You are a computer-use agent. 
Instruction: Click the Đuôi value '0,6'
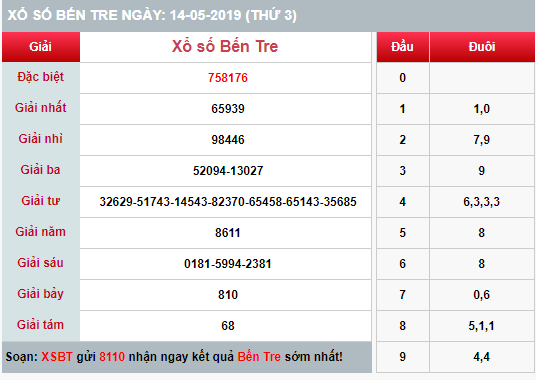(x=482, y=295)
